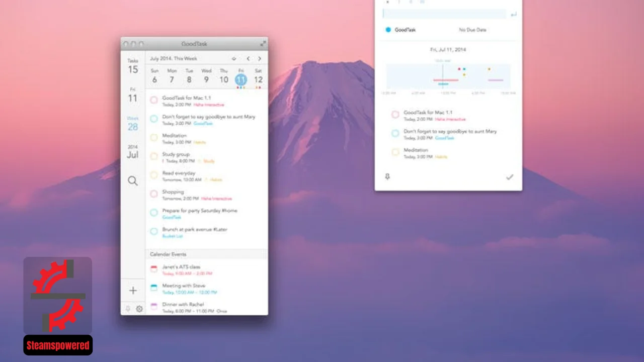644x362 pixels.
Task: Select the Tasks 15 sidebar view
Action: 133,66
